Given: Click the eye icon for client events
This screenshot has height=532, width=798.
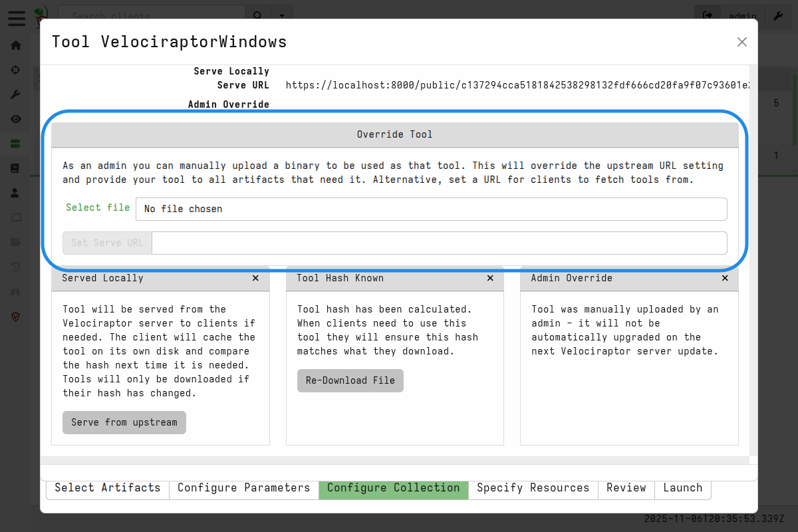Looking at the screenshot, I should pos(15,119).
